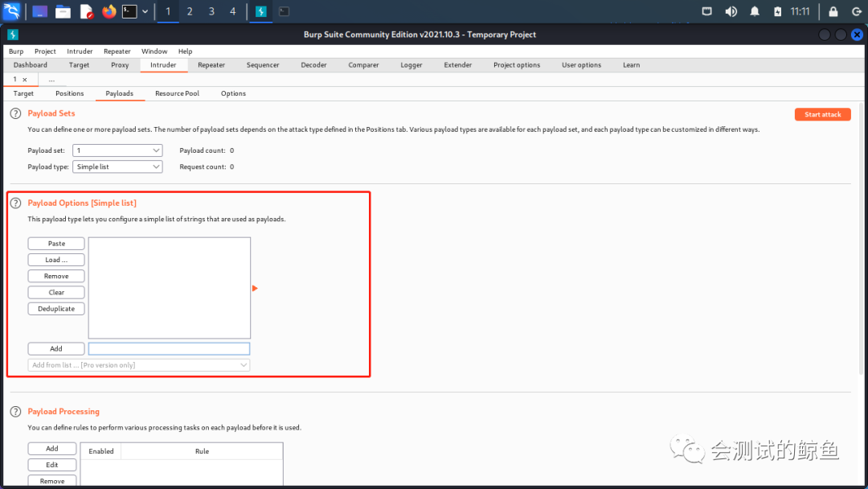Viewport: 868px width, 489px height.
Task: Open help for Payload Options
Action: point(15,203)
